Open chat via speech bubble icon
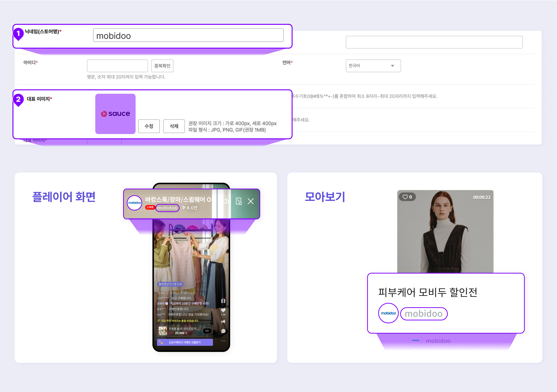 point(223,331)
